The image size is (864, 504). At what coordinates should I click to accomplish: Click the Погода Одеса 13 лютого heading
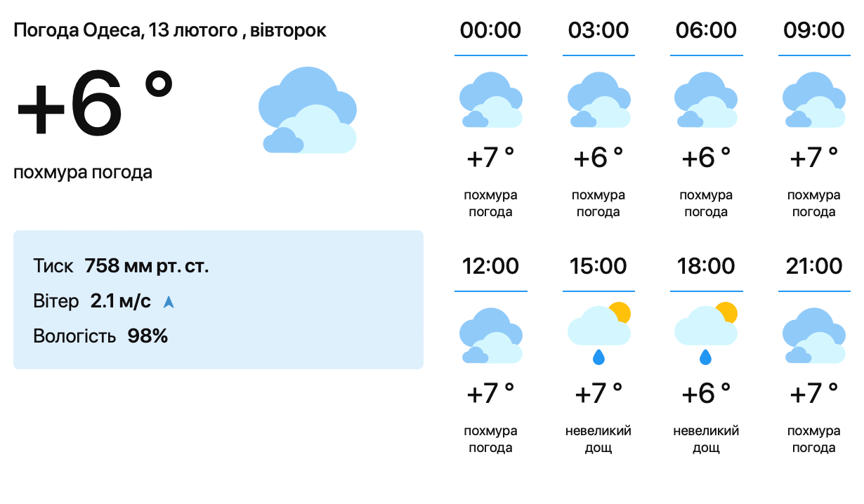(170, 31)
